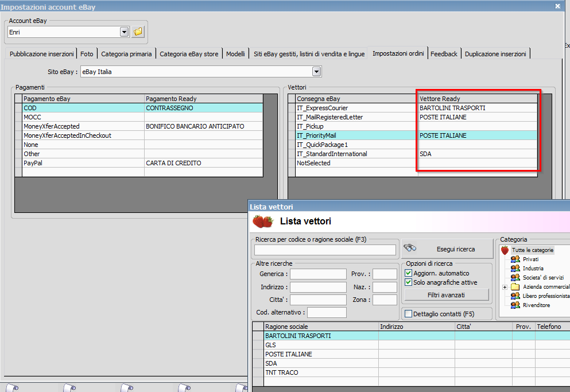This screenshot has width=570, height=392.
Task: Click the Prov. search field
Action: pyautogui.click(x=385, y=274)
